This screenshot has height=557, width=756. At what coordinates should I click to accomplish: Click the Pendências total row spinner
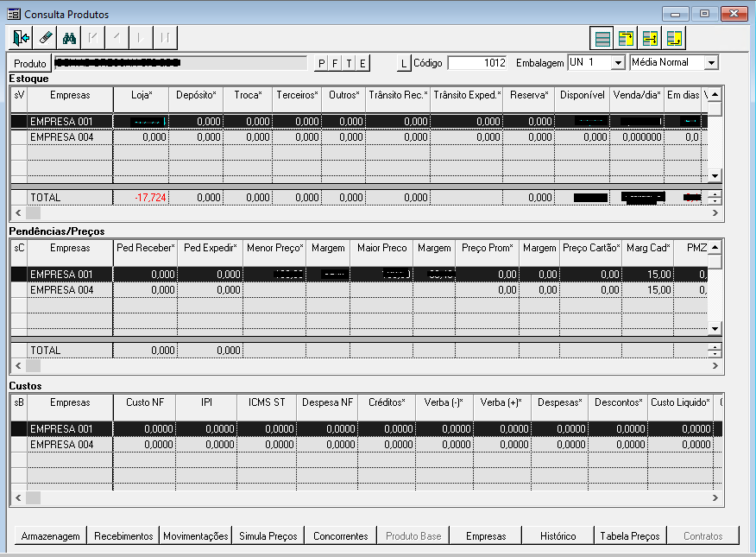coord(715,351)
